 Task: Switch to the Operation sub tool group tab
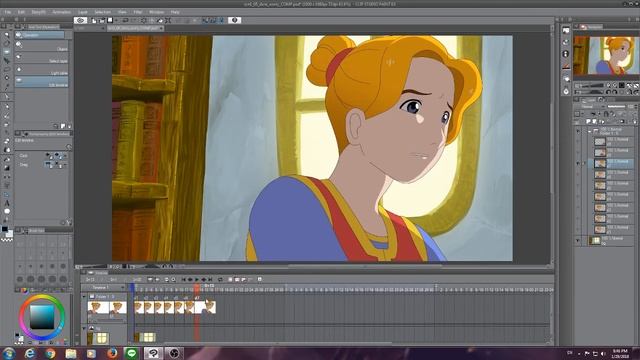tap(40, 35)
